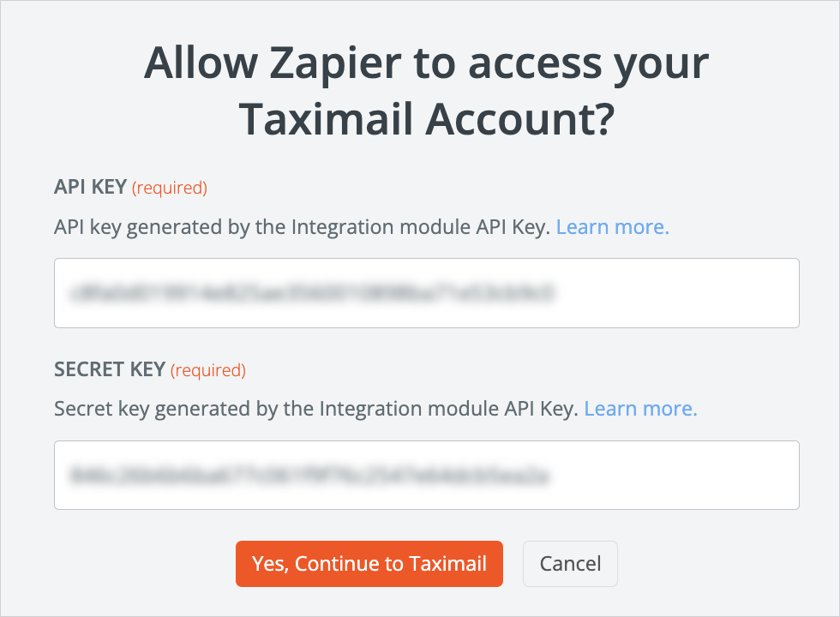Open Learn more link for API key
The height and width of the screenshot is (617, 840).
[x=612, y=227]
